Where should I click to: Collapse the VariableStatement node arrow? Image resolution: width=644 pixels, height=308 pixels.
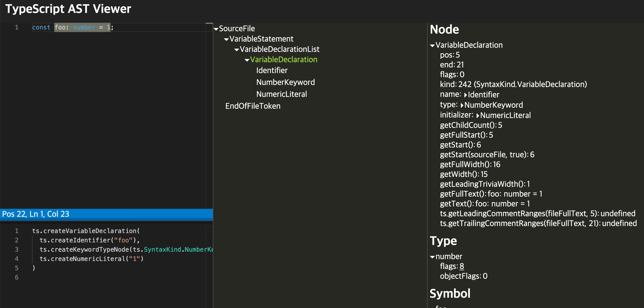click(x=226, y=39)
